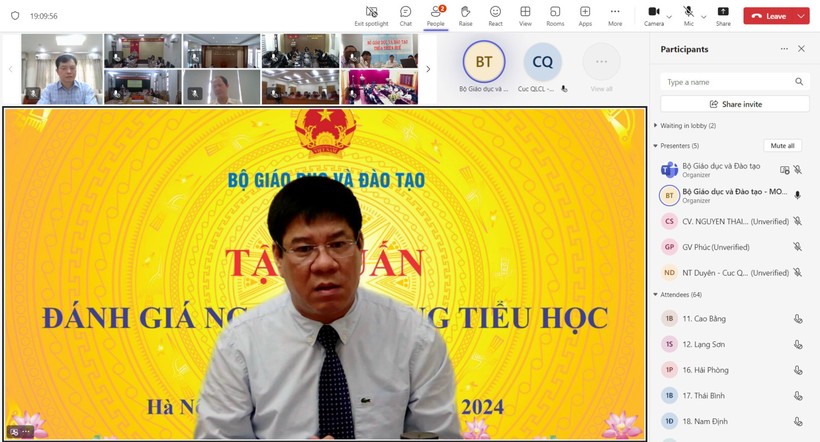Open breakout Rooms

pyautogui.click(x=555, y=16)
